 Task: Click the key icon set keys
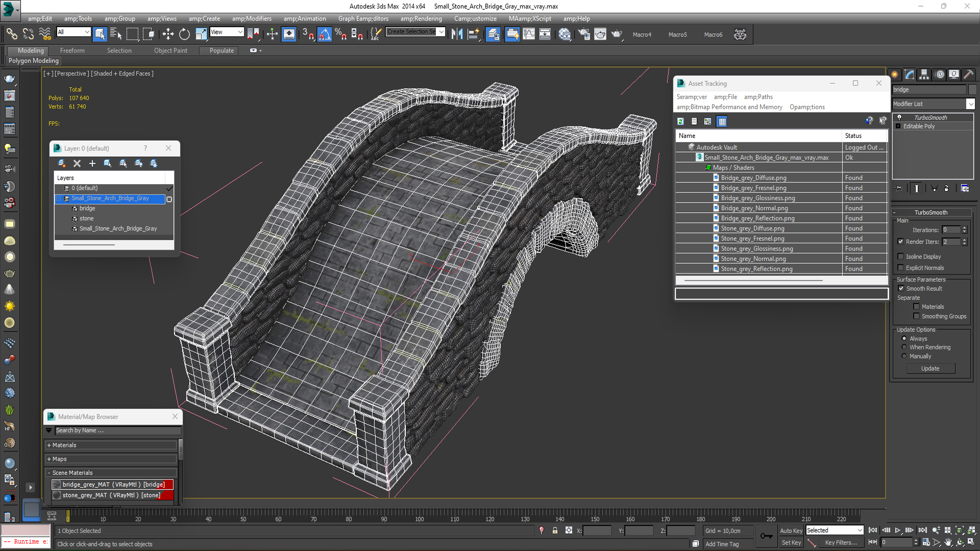(766, 536)
